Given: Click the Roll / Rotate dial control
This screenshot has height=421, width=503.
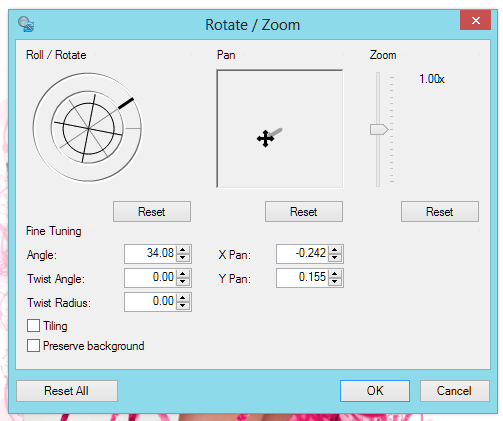Looking at the screenshot, I should 88,127.
